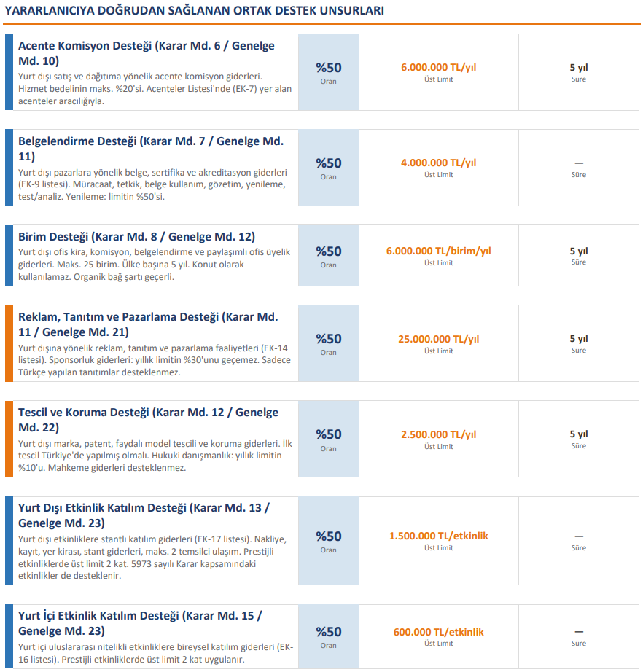This screenshot has height=672, width=643.
Task: Click blue color bar beside Acente Komisyon card
Action: [9, 72]
